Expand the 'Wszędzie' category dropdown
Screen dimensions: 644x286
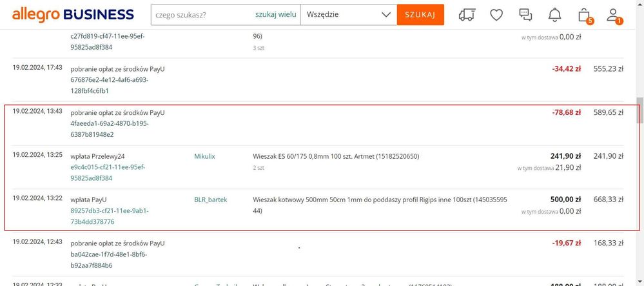[349, 15]
